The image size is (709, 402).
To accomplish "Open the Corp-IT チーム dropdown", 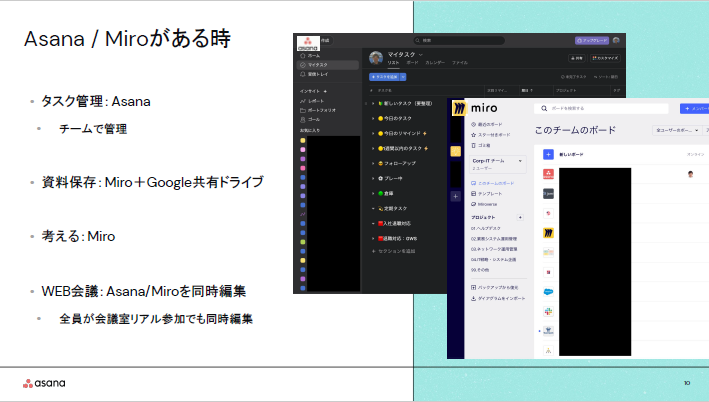I will pyautogui.click(x=497, y=164).
